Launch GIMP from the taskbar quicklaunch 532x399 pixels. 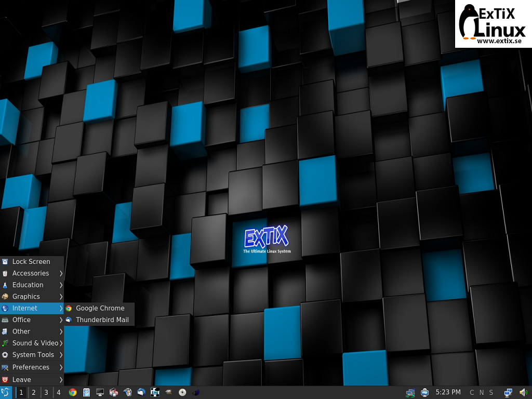169,393
